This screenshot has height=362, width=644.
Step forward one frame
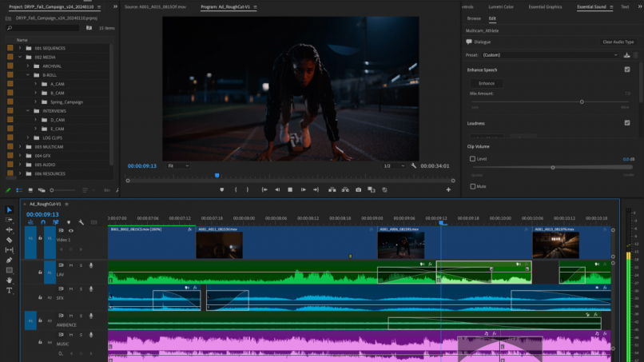[x=303, y=190]
